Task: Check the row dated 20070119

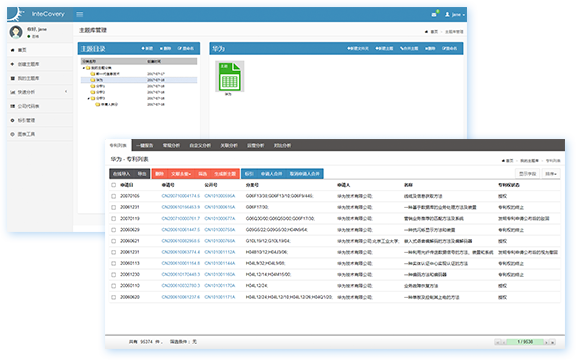Action: tap(114, 219)
